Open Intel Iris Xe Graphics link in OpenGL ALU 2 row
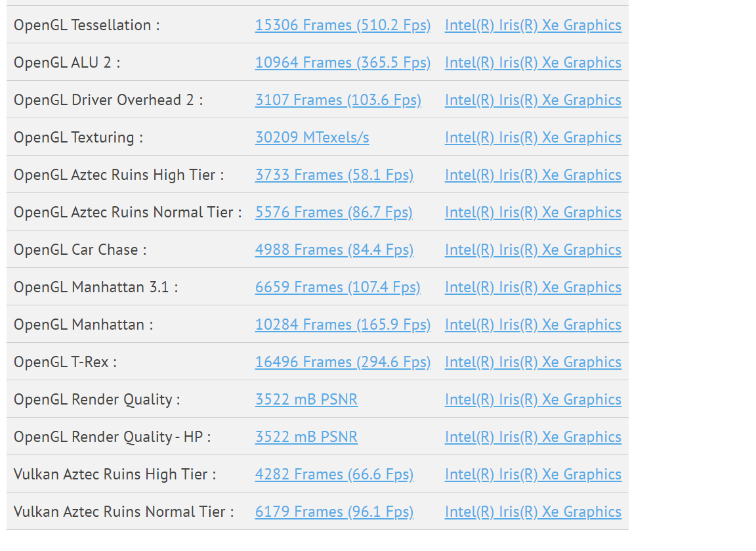 click(533, 63)
